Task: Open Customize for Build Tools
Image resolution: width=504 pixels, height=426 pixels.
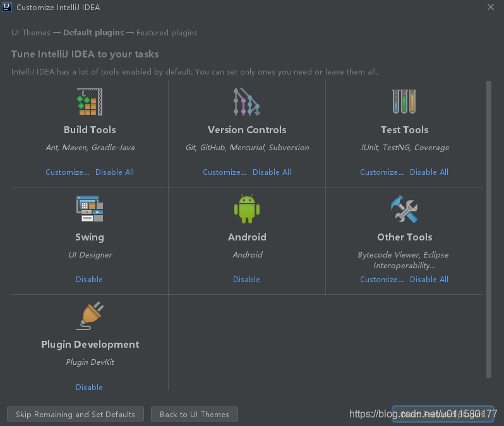Action: click(x=68, y=172)
